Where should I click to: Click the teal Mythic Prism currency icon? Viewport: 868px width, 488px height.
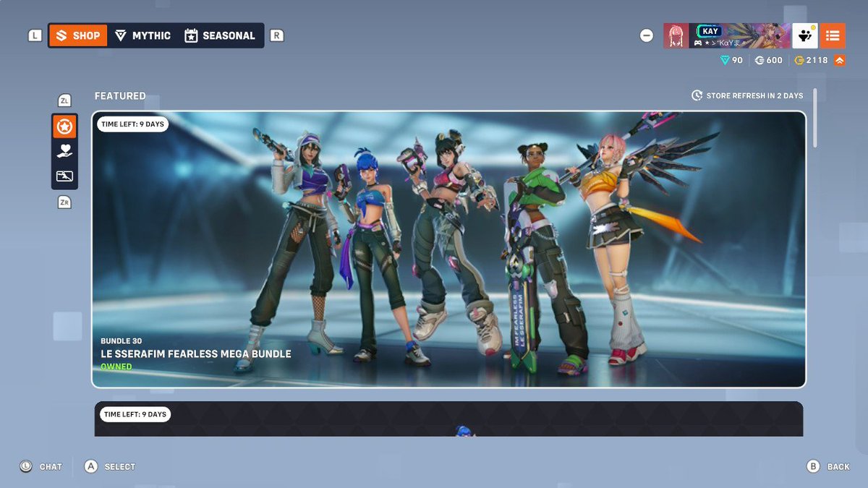pyautogui.click(x=725, y=61)
